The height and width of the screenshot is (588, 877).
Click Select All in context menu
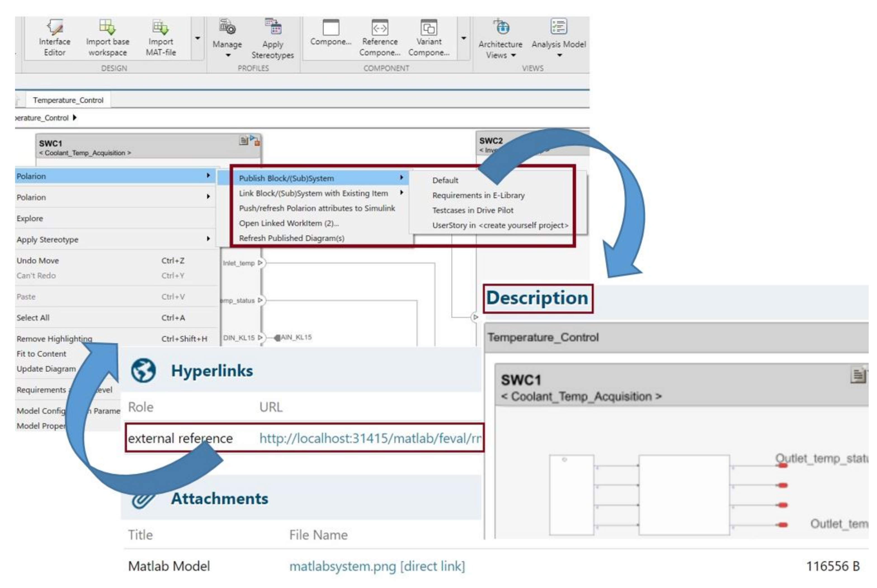[x=33, y=318]
